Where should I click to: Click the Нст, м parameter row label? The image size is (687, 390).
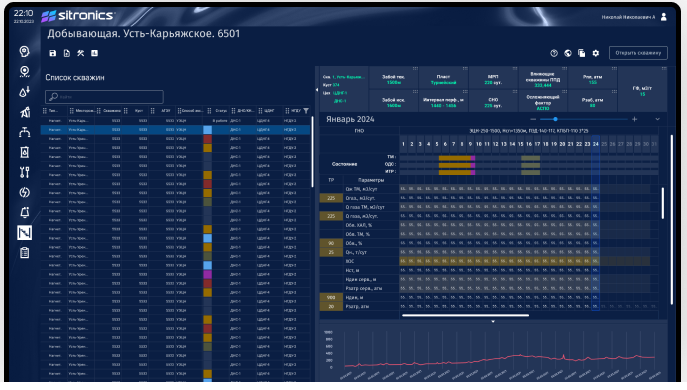pos(352,270)
